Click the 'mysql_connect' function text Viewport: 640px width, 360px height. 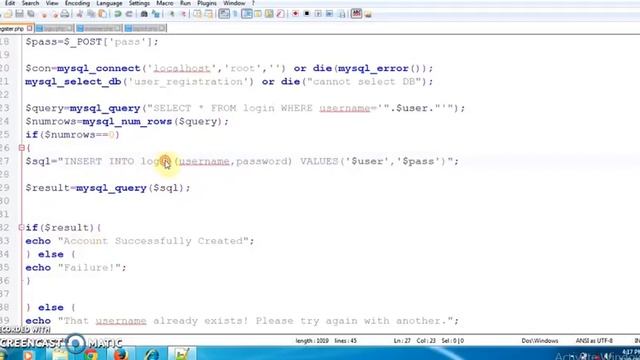(x=98, y=68)
